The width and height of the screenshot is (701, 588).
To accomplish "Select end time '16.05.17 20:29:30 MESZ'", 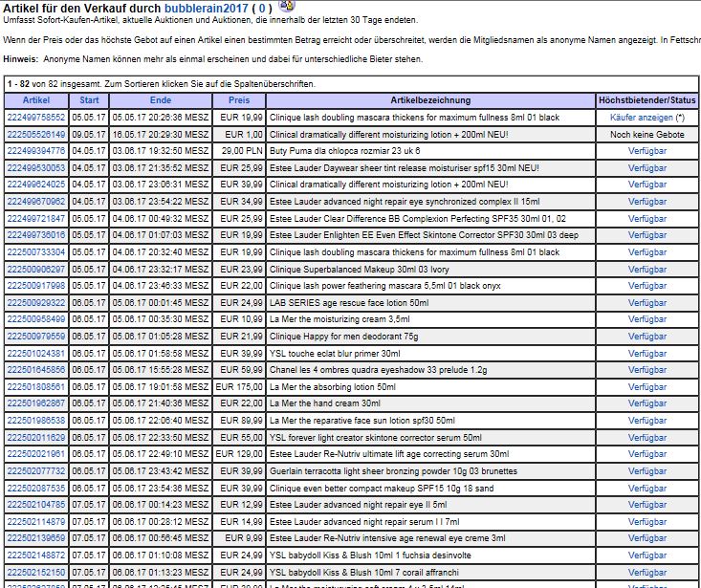I will 161,134.
